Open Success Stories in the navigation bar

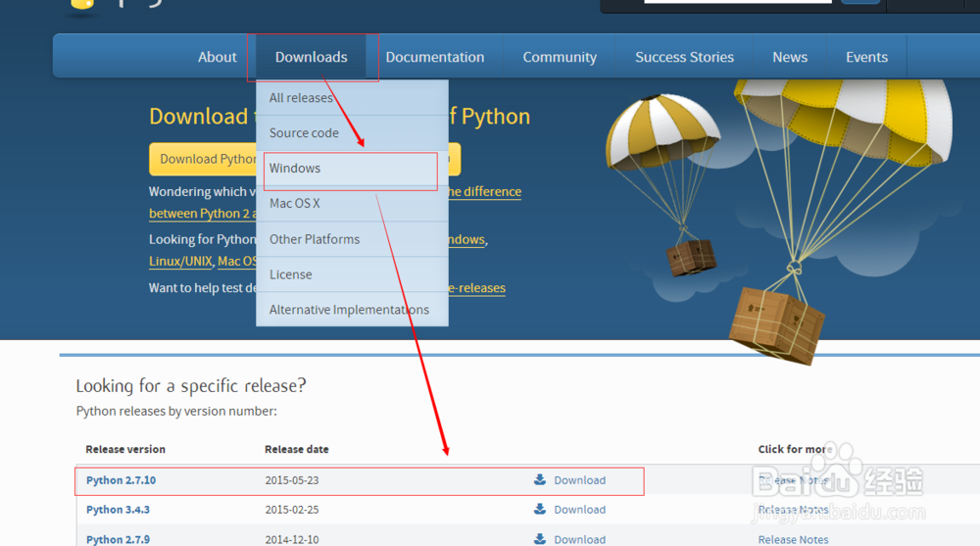click(x=684, y=57)
